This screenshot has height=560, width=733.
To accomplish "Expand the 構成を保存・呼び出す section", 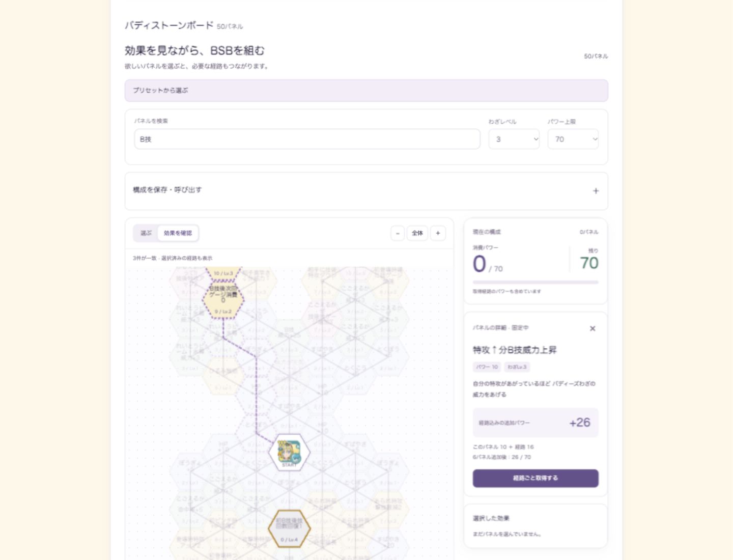I will tap(366, 191).
